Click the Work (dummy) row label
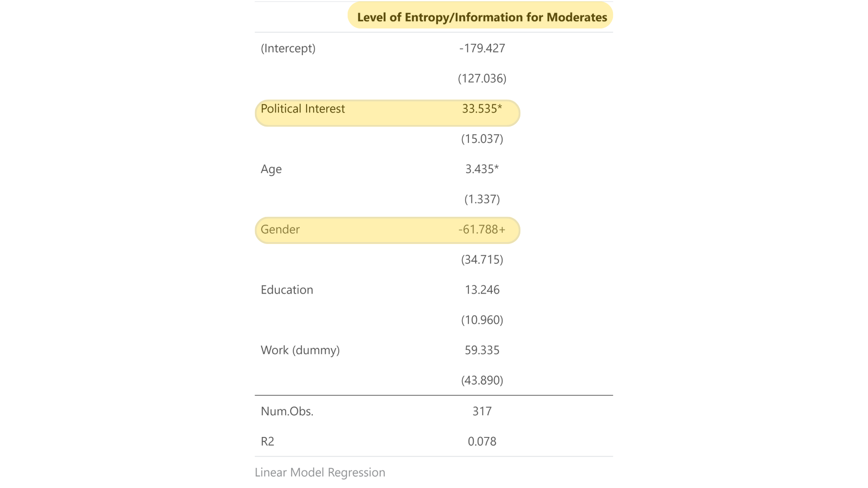 [300, 350]
